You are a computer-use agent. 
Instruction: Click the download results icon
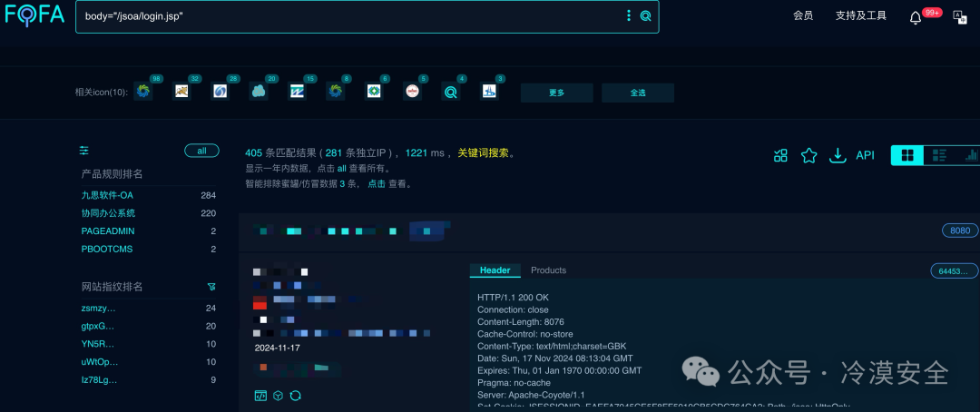click(x=837, y=156)
